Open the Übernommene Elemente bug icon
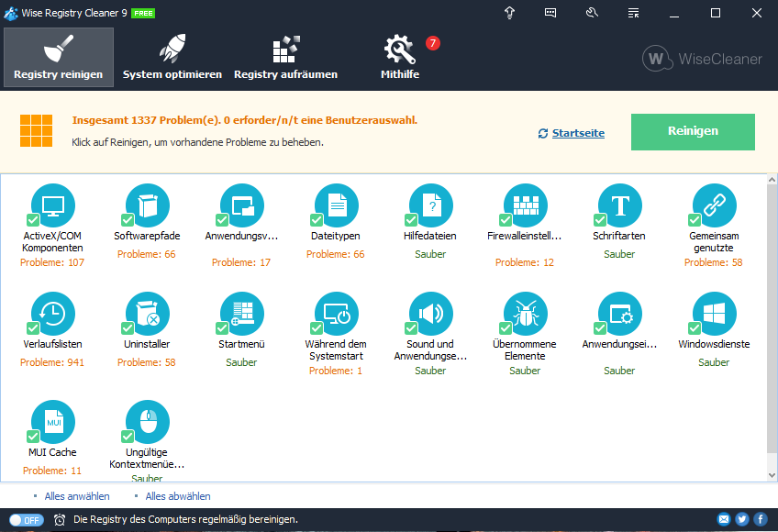This screenshot has height=532, width=778. pyautogui.click(x=526, y=313)
